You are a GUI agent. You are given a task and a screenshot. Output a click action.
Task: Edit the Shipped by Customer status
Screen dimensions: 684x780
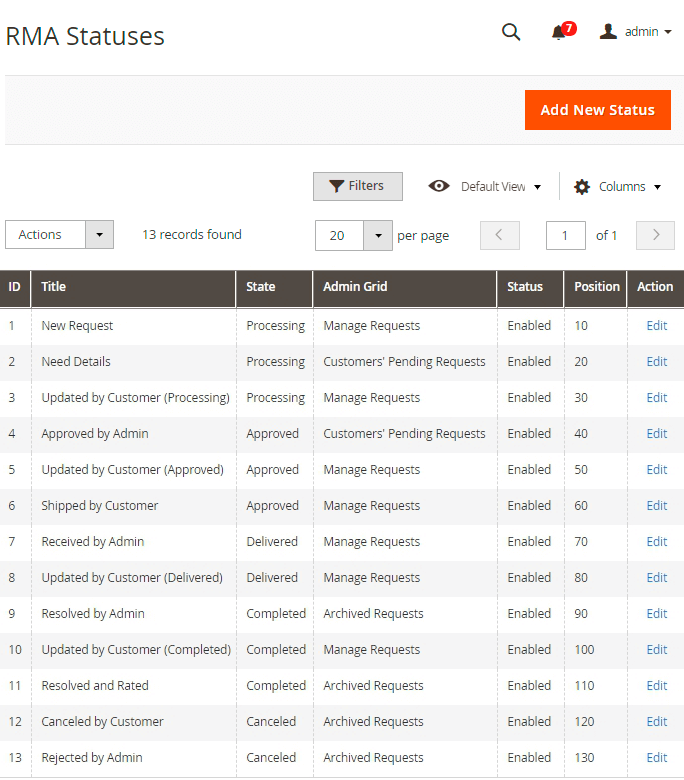pos(656,506)
